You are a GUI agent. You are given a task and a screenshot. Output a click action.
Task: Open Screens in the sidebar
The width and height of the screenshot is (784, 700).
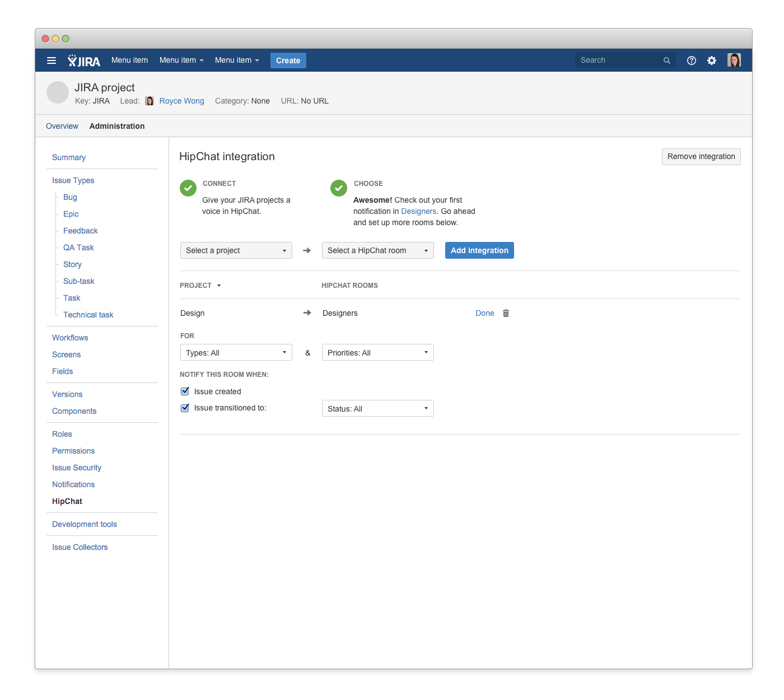click(67, 354)
